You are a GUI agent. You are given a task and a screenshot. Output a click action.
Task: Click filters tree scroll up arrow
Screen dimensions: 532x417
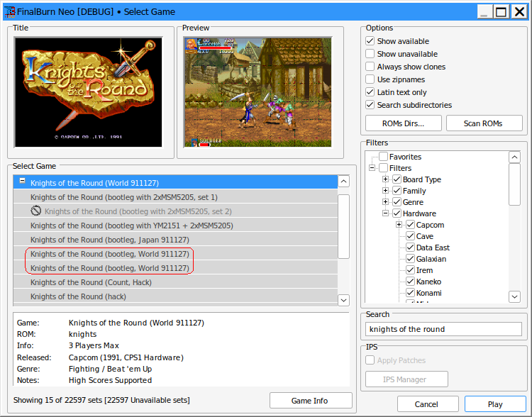[515, 157]
